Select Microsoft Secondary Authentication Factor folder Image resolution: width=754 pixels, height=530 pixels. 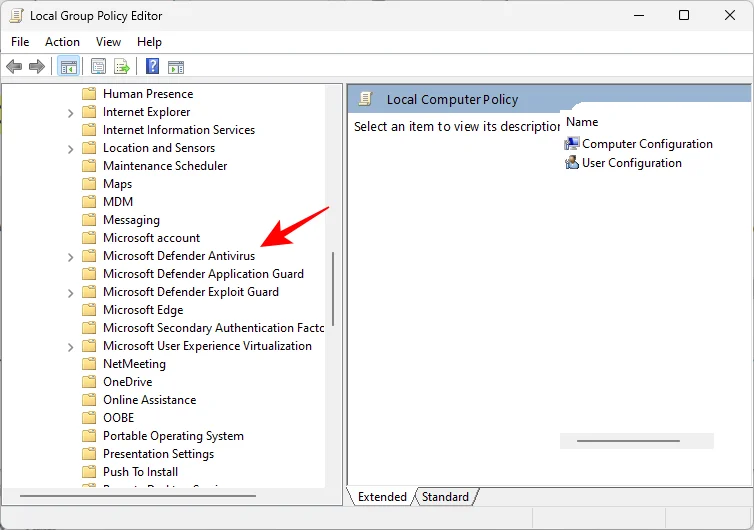click(x=214, y=328)
